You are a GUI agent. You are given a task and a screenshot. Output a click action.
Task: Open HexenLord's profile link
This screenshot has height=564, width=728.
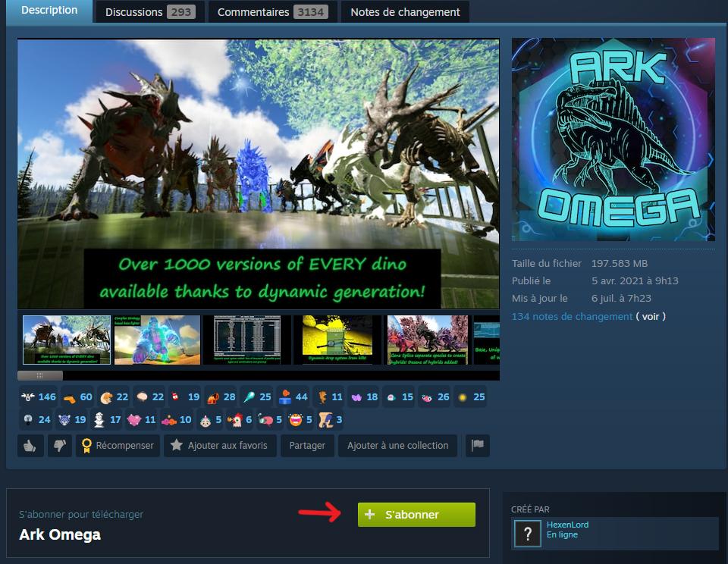coord(567,525)
